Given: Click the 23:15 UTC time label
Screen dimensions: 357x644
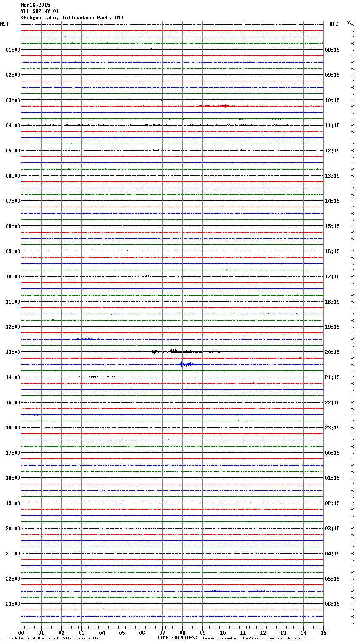Looking at the screenshot, I should point(332,428).
